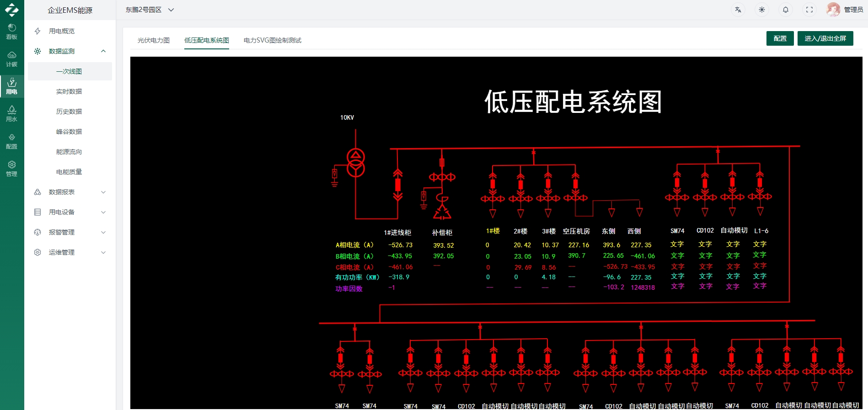The width and height of the screenshot is (868, 410).
Task: Click the 补偿柜 label
Action: tap(442, 232)
